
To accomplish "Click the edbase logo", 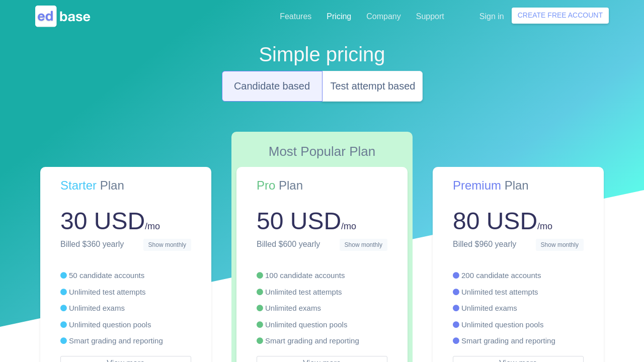I will pos(63,16).
